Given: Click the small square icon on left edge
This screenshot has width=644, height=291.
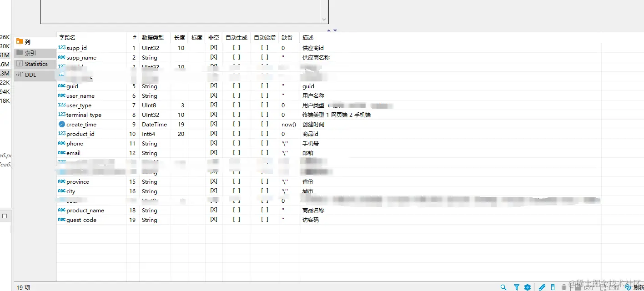Looking at the screenshot, I should (x=5, y=216).
